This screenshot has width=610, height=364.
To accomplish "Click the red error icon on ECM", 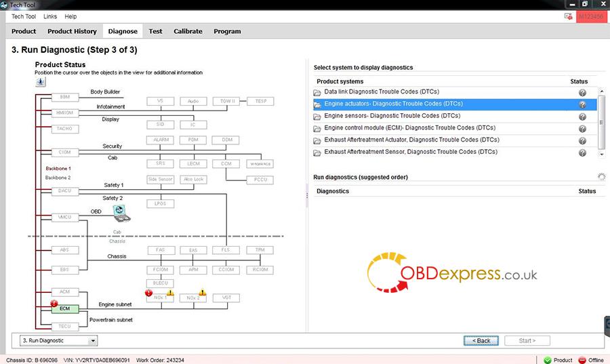I will click(x=54, y=303).
